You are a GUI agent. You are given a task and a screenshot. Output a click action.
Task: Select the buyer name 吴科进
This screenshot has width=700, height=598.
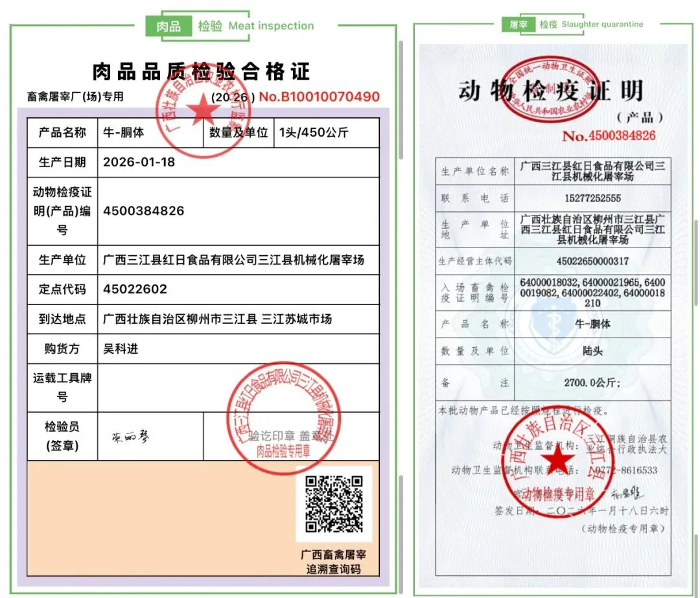tap(121, 349)
